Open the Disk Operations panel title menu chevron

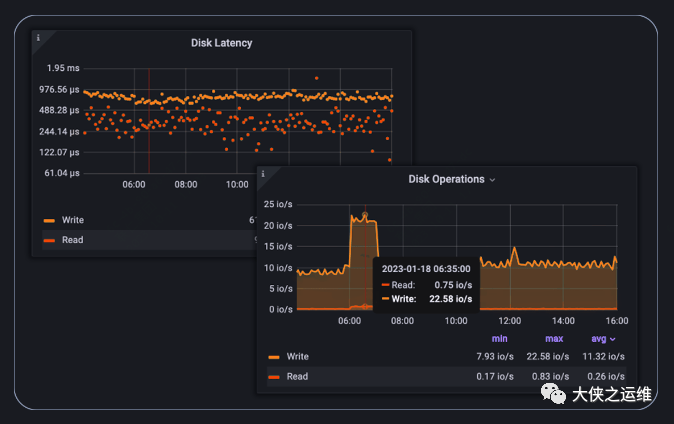pyautogui.click(x=493, y=180)
